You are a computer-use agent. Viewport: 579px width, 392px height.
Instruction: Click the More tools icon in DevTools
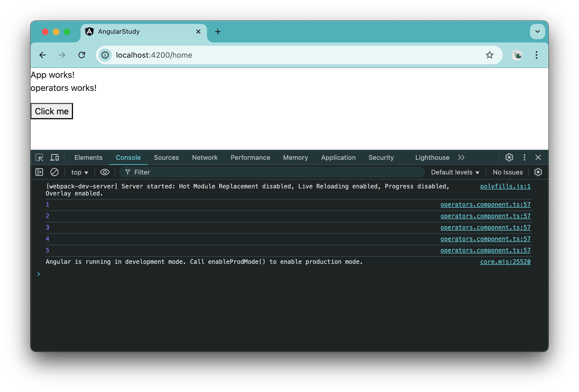point(524,158)
